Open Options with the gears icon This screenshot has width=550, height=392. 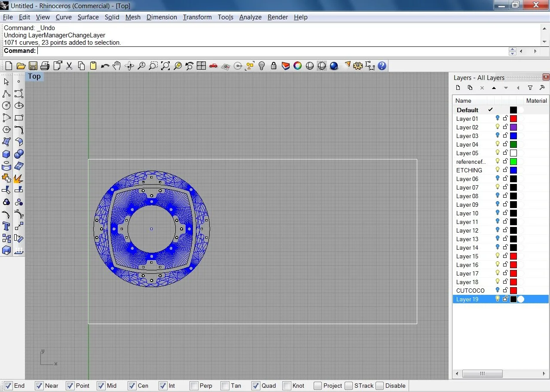coord(358,66)
